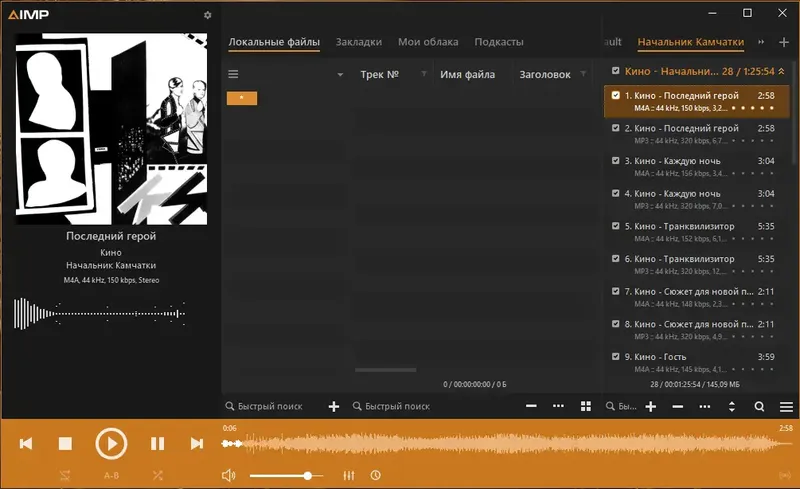Seek within the waveform progress bar
This screenshot has width=800, height=489.
[508, 444]
